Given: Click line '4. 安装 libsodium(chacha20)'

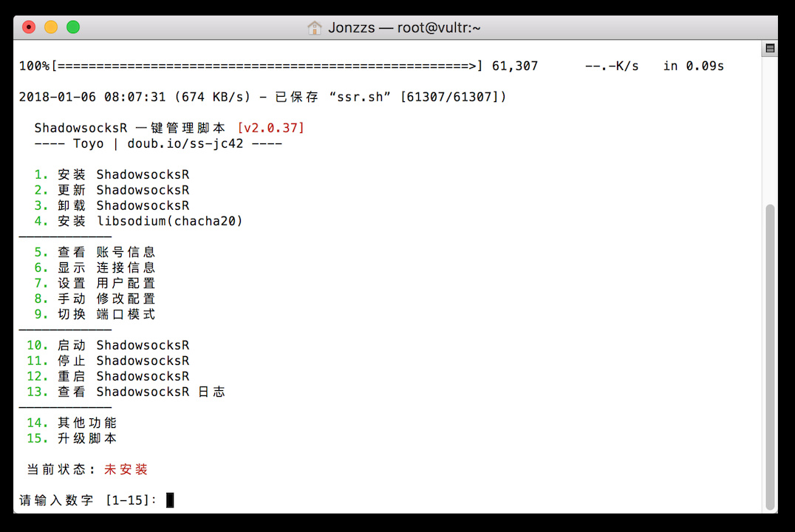Looking at the screenshot, I should pos(138,221).
